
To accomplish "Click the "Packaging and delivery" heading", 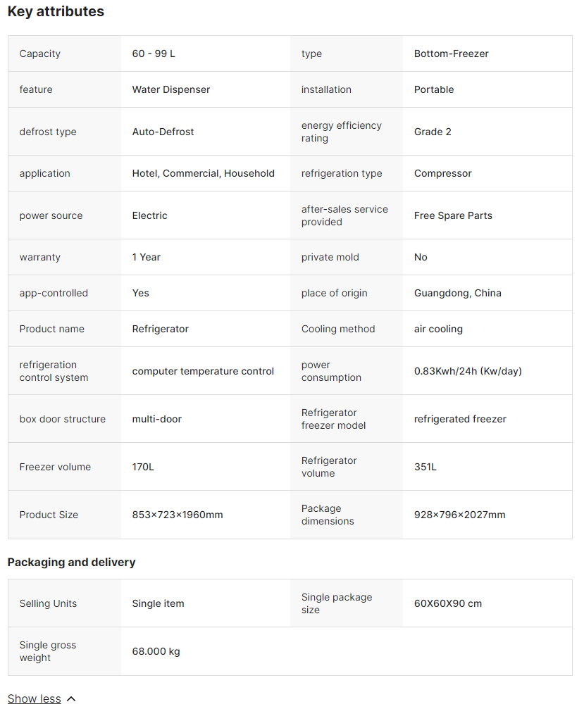I will (x=71, y=563).
